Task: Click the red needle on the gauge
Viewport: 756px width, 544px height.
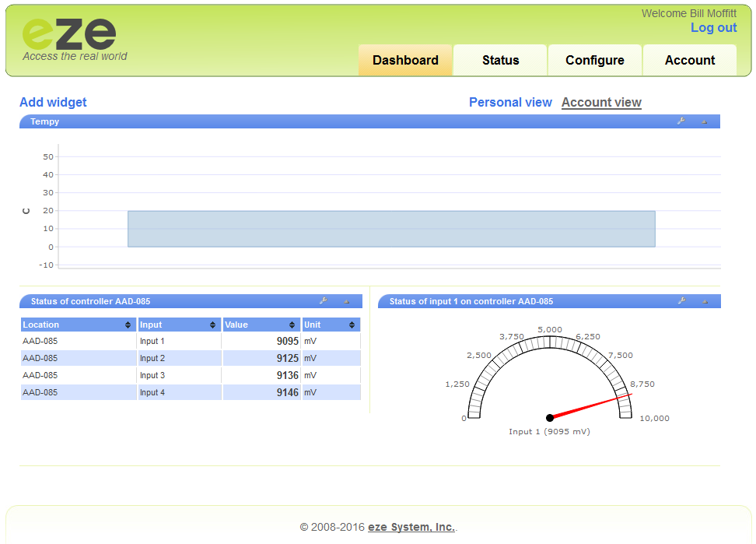Action: (591, 406)
